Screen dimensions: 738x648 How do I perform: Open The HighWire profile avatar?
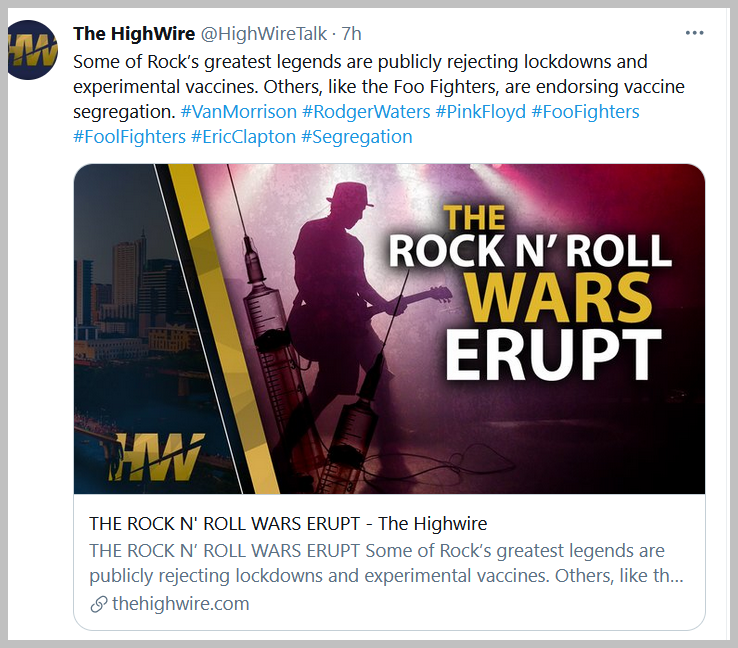[32, 50]
